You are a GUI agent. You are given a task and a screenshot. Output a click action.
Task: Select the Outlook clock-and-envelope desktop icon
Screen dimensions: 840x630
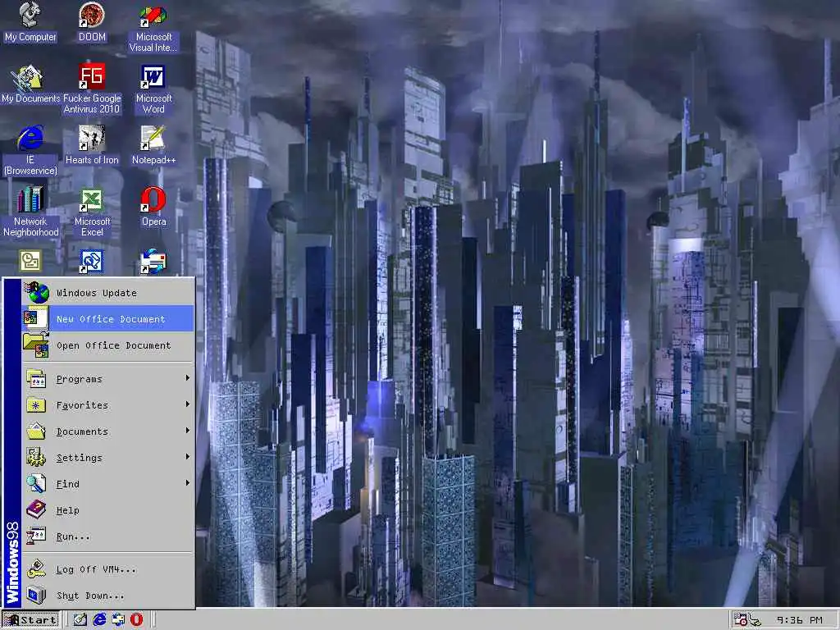pyautogui.click(x=30, y=261)
